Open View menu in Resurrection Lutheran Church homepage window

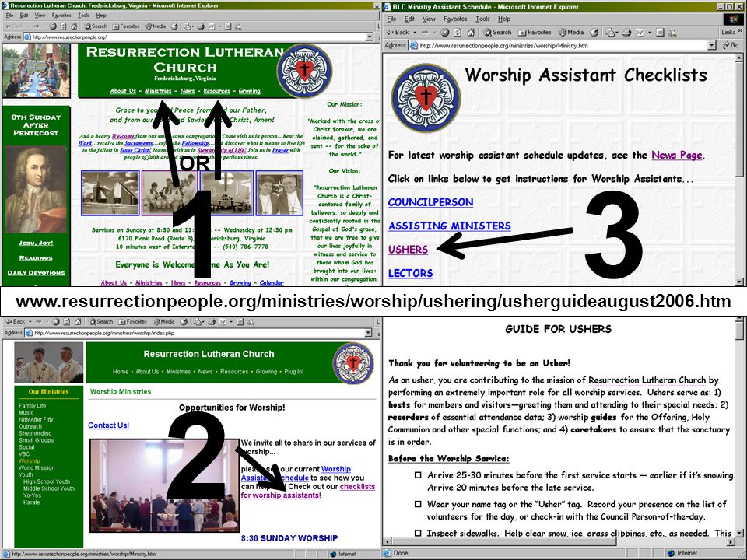[40, 16]
